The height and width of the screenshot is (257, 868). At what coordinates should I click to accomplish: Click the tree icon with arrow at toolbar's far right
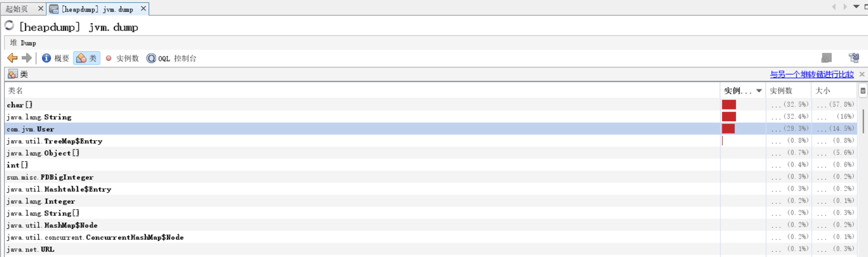(x=854, y=58)
